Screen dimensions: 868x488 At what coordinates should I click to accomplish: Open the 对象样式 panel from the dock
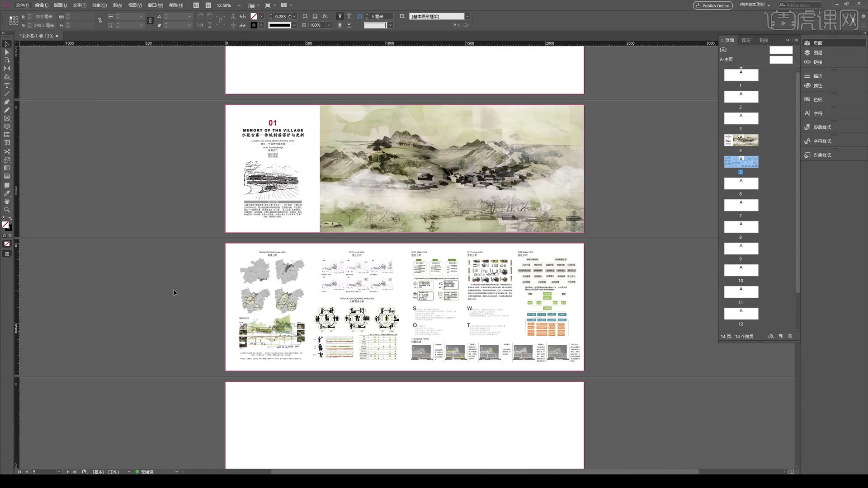tap(822, 155)
